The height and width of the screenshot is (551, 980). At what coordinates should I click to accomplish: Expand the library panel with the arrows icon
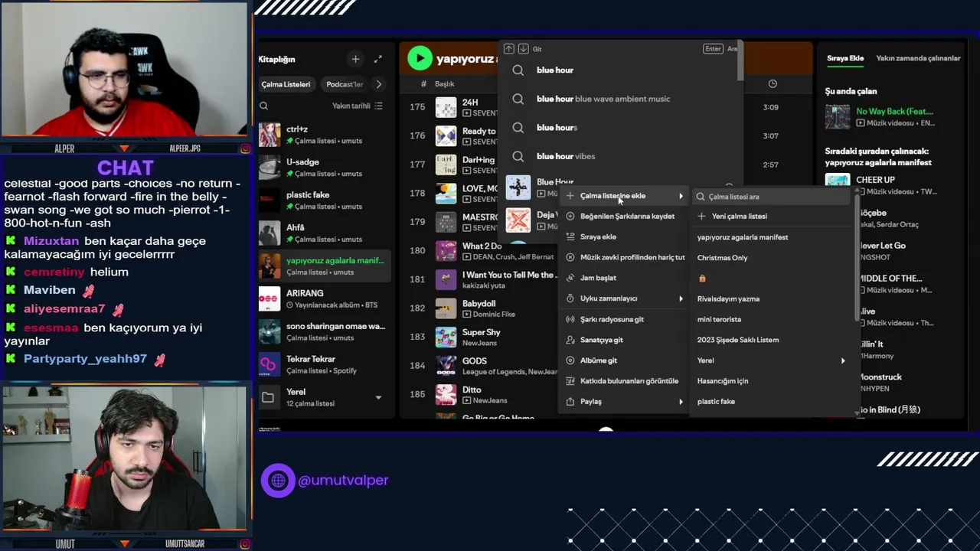point(377,59)
